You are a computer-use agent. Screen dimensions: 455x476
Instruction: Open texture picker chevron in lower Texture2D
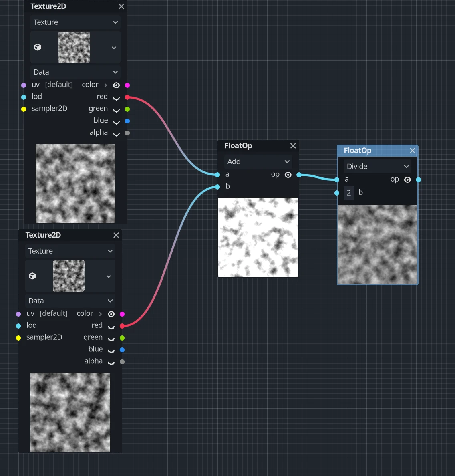(x=109, y=276)
